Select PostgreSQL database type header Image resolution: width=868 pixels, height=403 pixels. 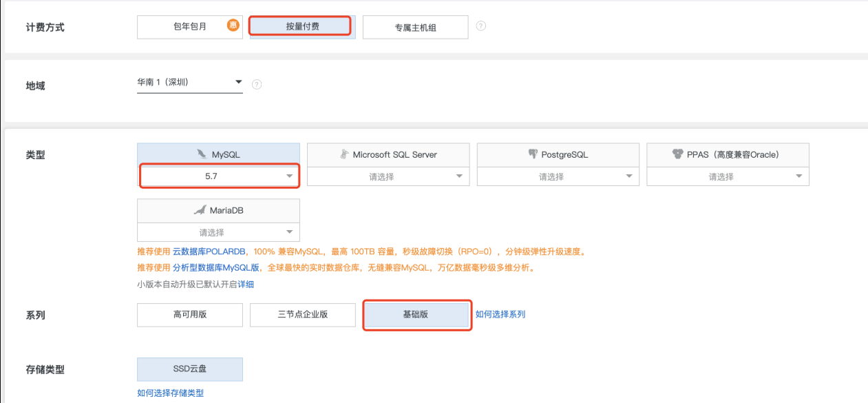point(558,154)
